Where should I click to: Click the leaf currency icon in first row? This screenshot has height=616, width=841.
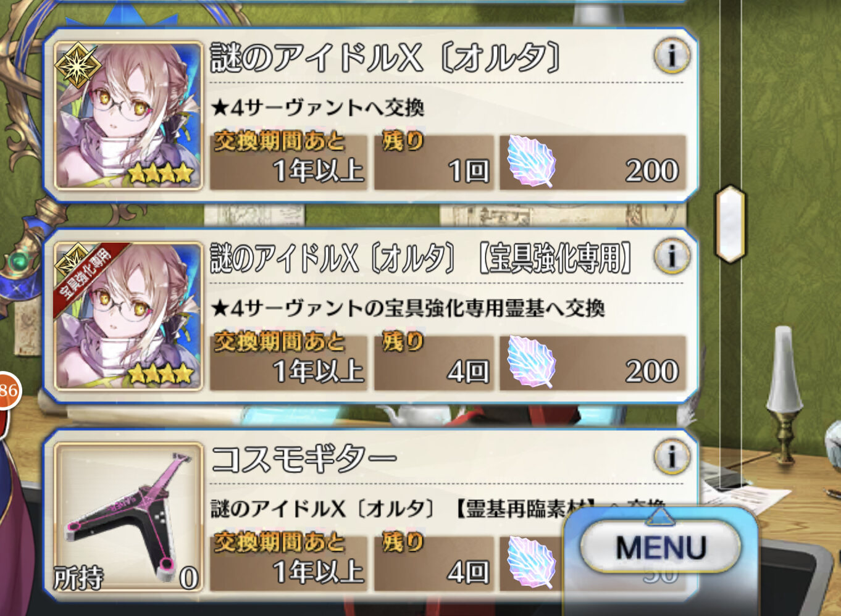click(x=531, y=161)
